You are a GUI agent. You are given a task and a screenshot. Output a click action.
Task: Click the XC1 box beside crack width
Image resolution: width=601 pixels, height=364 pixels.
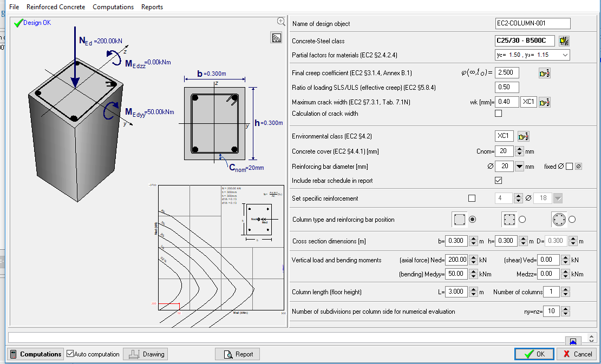pos(528,102)
